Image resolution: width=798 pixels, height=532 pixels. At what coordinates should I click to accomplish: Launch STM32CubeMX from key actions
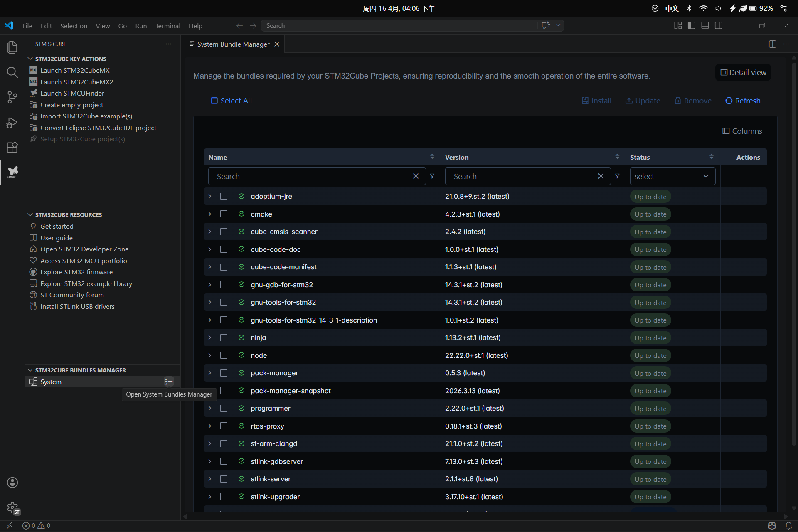[75, 70]
